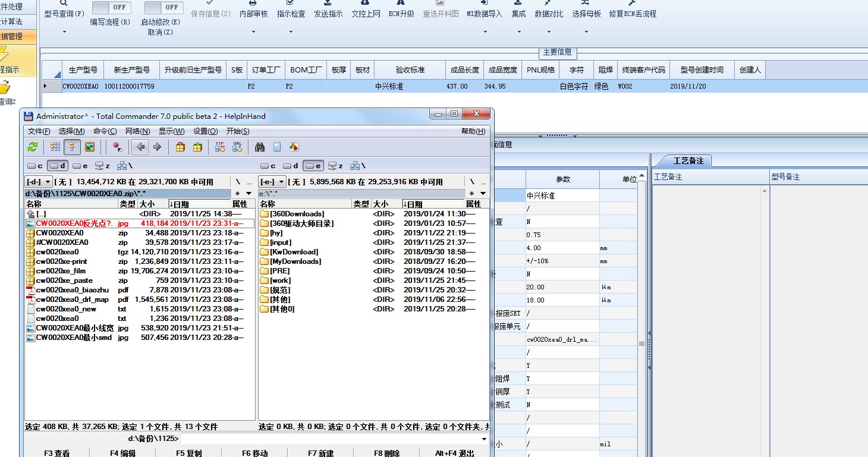This screenshot has width=868, height=457.
Task: Open the 文件(F) menu
Action: pyautogui.click(x=39, y=131)
